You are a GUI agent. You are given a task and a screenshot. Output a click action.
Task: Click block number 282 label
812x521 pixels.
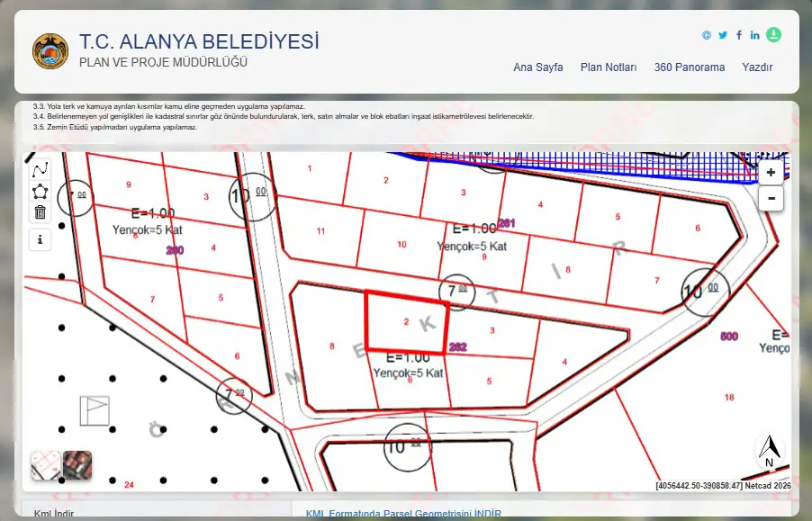[x=458, y=347]
